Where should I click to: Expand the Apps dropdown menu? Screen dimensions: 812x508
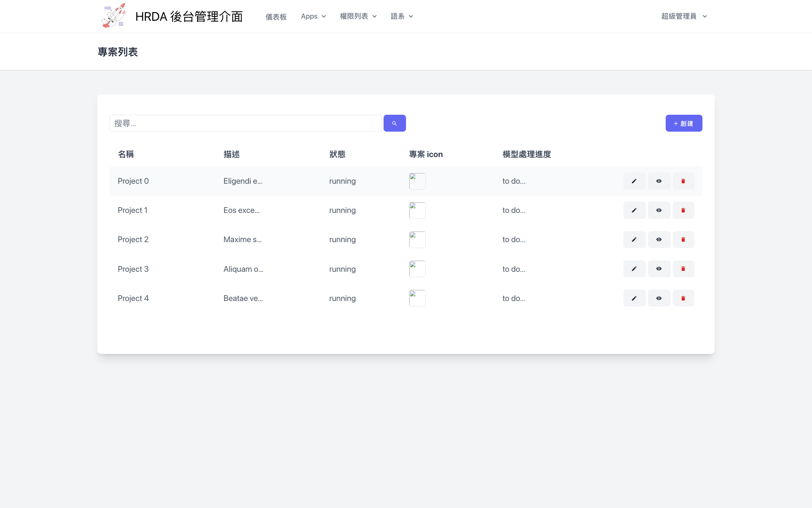(x=313, y=16)
